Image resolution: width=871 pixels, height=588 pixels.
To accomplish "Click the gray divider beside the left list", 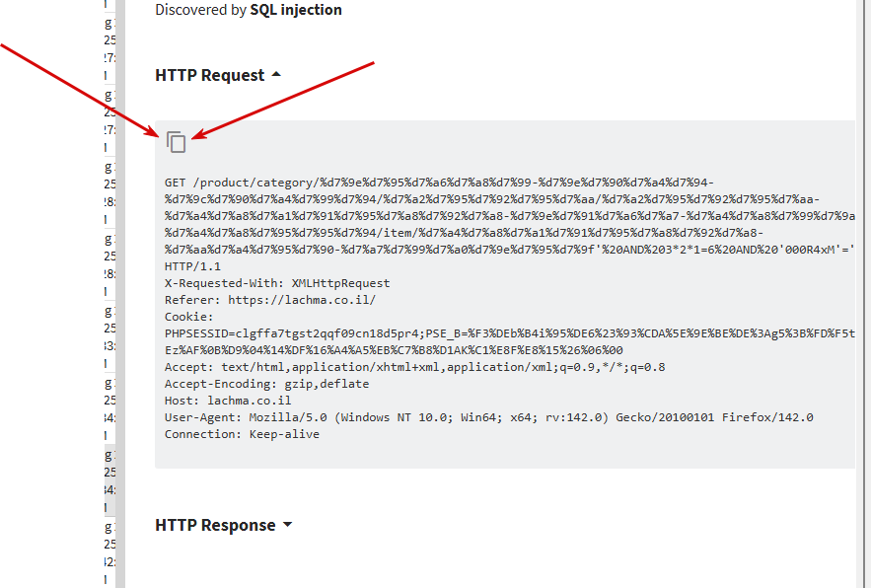I will [120, 294].
